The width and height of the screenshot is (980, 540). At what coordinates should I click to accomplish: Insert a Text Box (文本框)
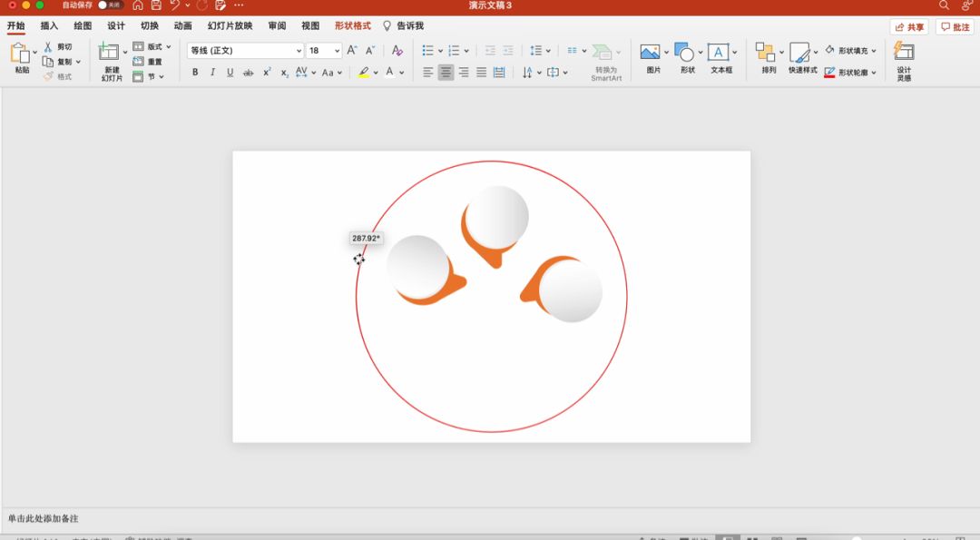point(718,53)
